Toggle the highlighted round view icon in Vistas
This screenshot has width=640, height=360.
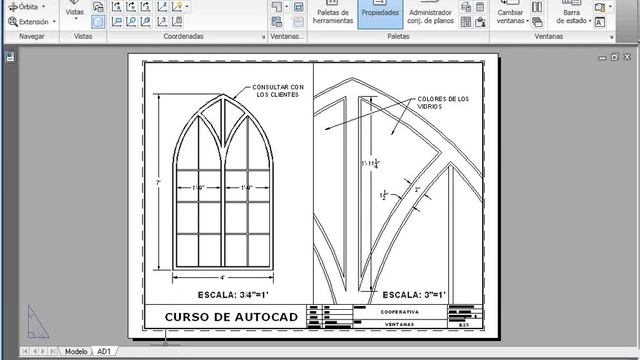(98, 22)
